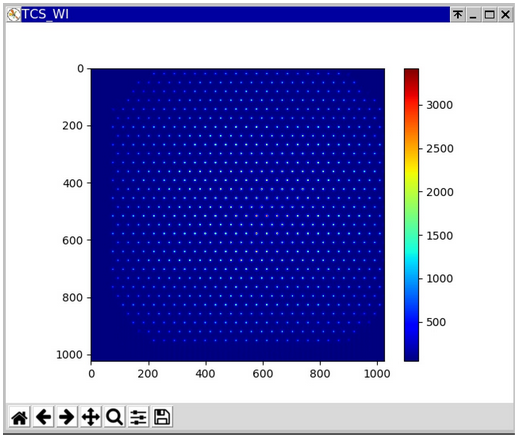Save the figure using floppy icon
This screenshot has height=437, width=517.
[x=162, y=417]
